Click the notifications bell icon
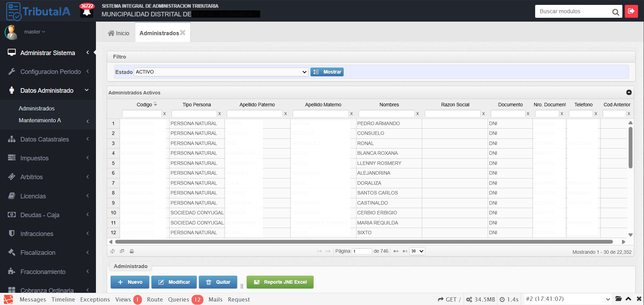 coord(87,12)
